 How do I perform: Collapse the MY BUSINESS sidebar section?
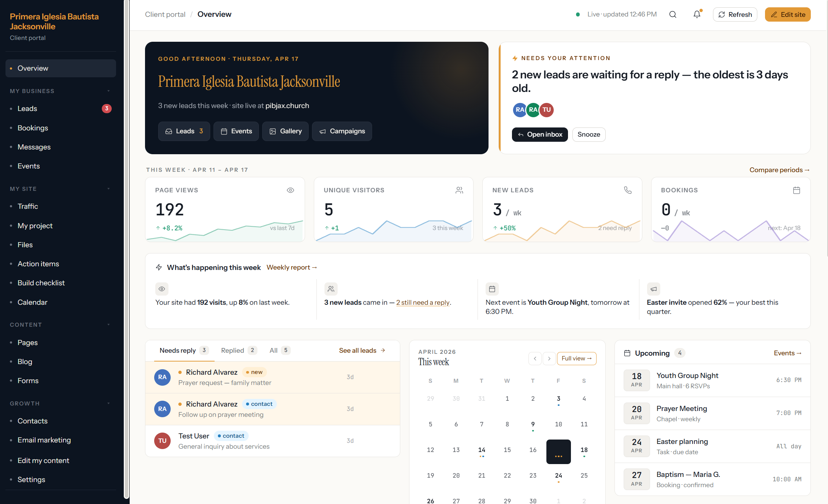point(108,91)
